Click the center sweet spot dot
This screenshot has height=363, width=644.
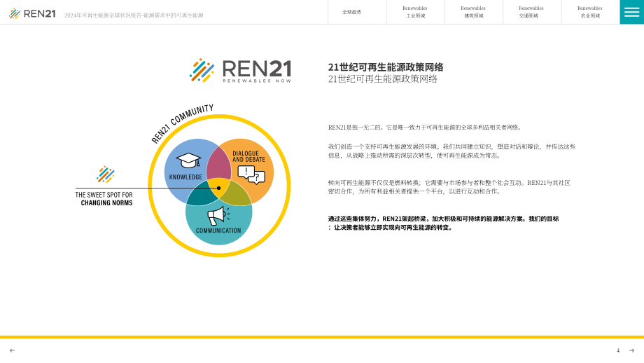click(x=219, y=188)
